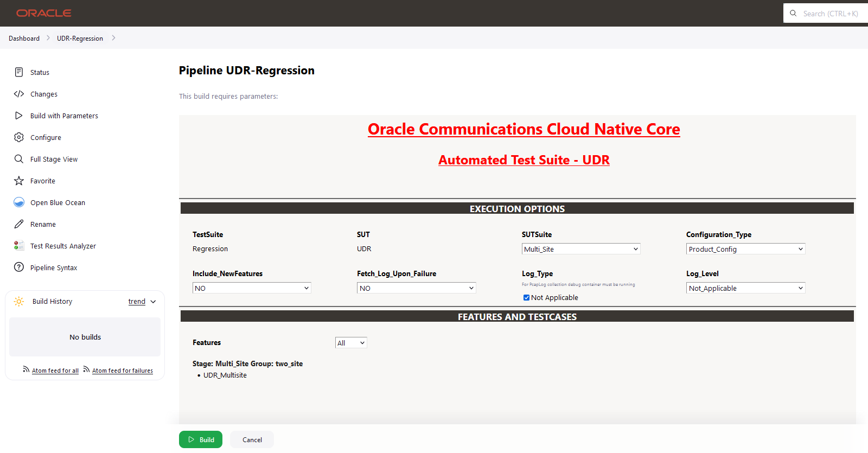
Task: Focus the Search (CTRL+K) field
Action: tap(826, 13)
